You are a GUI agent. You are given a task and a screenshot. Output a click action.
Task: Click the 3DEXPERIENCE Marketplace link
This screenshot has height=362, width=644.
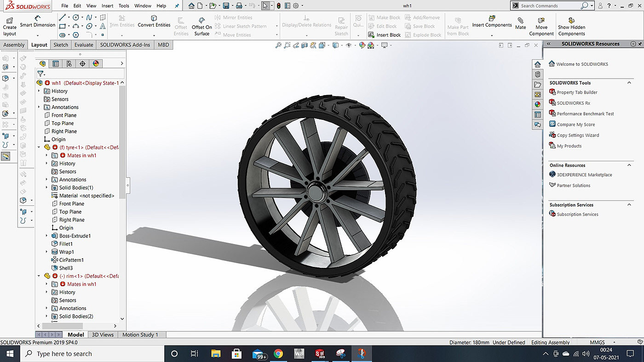pos(584,175)
